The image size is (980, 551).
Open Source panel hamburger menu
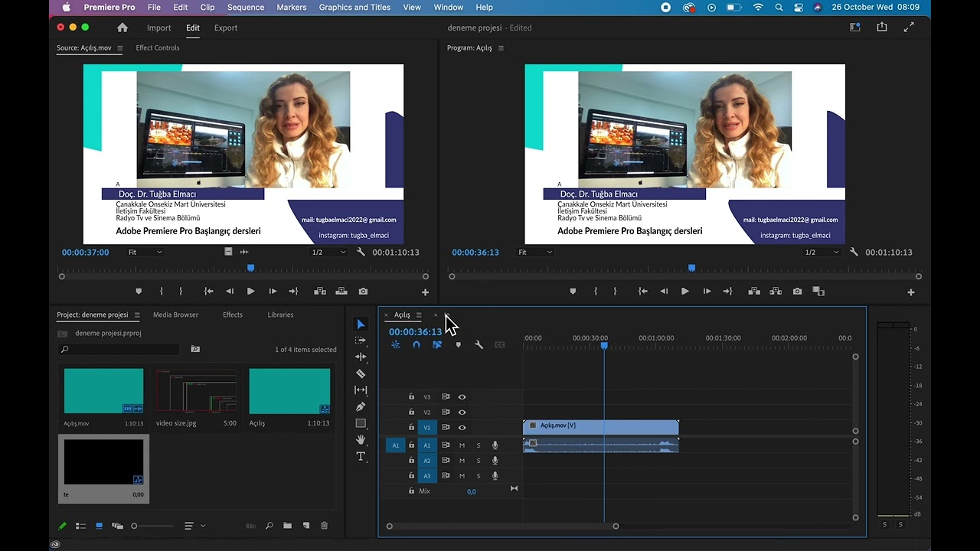(119, 47)
